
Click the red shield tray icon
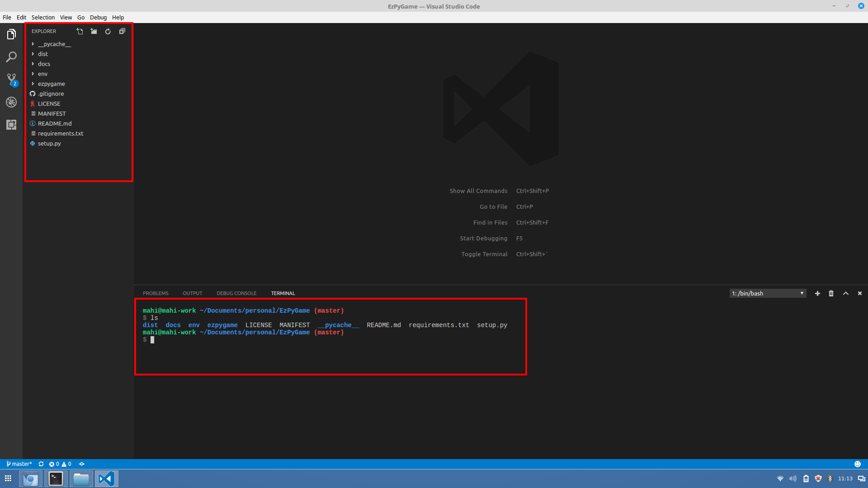[818, 479]
